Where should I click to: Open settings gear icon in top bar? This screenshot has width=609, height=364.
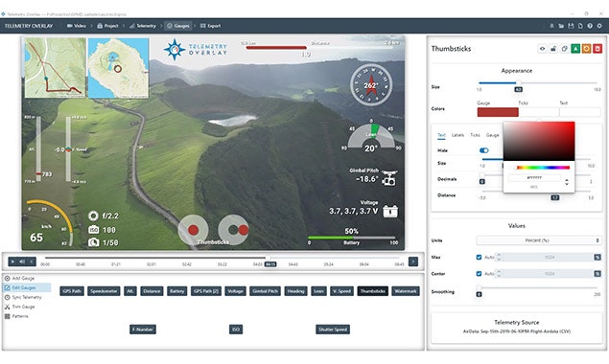coord(599,26)
